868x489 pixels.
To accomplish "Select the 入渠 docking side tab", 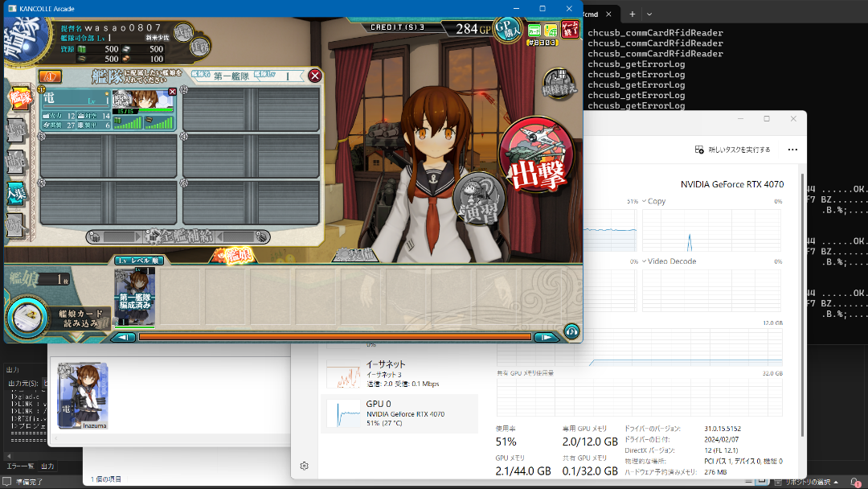I will (x=16, y=193).
